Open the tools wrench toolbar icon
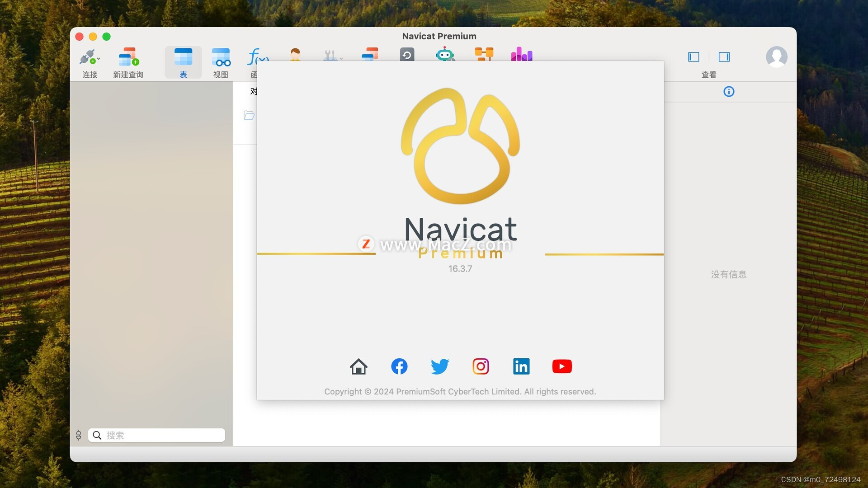 pyautogui.click(x=330, y=55)
